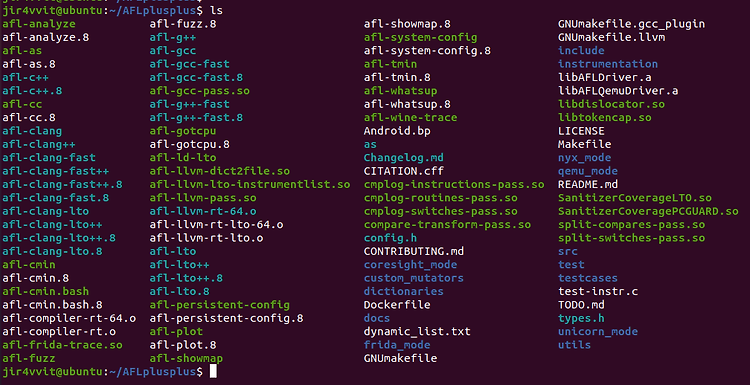Viewport: 750px width, 385px height.
Task: Click libAFLQemuDriver.a in the listing
Action: pyautogui.click(x=618, y=91)
